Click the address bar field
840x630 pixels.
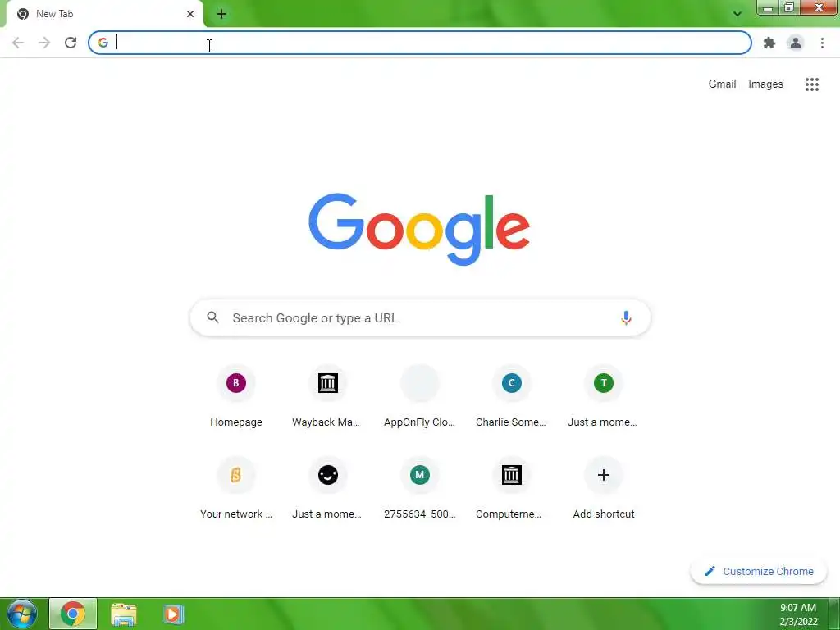pos(420,43)
